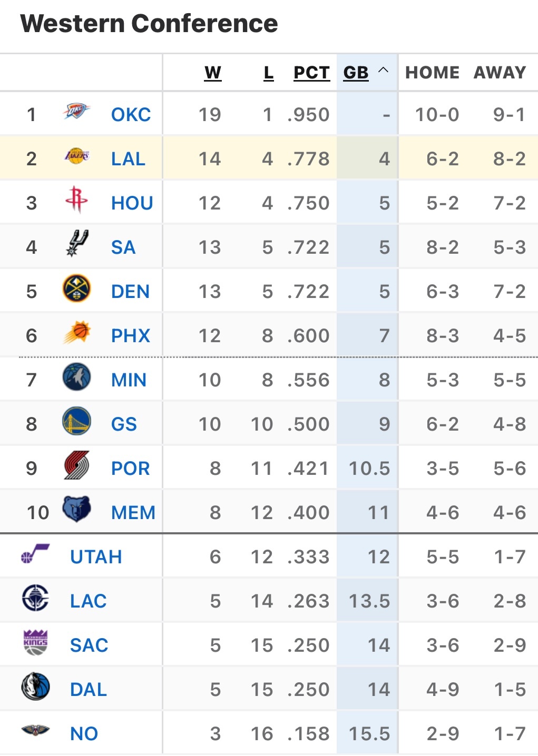538x756 pixels.
Task: Click the Golden State Warriors logo
Action: pos(76,422)
